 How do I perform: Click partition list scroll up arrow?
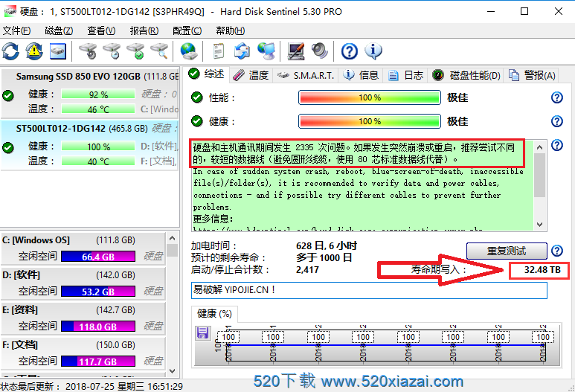[173, 238]
